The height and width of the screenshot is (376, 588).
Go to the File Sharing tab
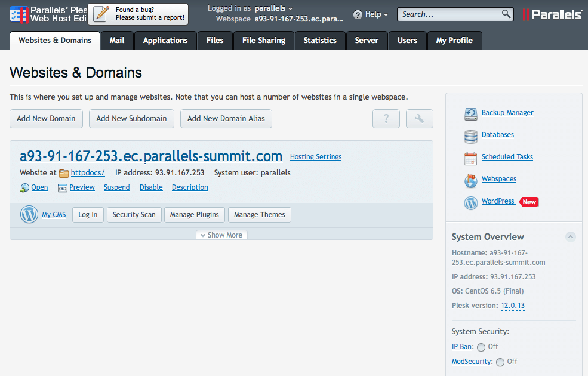pos(264,41)
